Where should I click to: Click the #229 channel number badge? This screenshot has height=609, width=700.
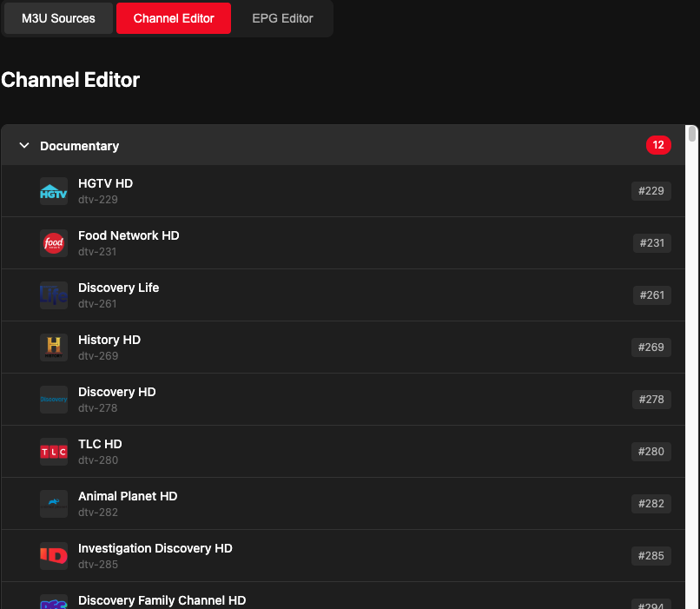click(x=651, y=191)
